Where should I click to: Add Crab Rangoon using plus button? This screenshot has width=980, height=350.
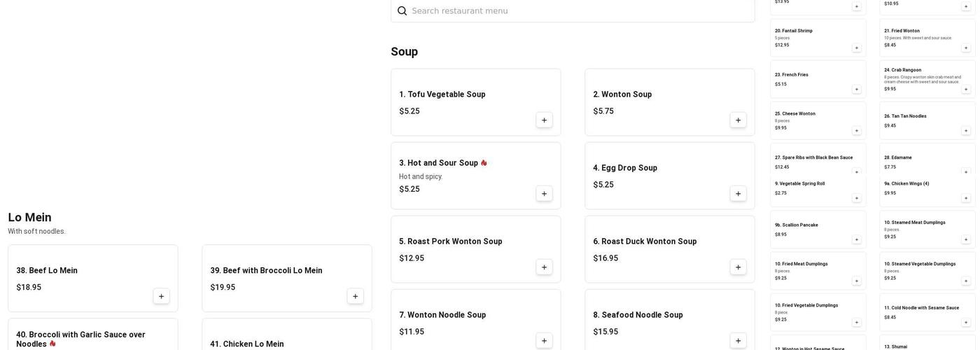966,90
